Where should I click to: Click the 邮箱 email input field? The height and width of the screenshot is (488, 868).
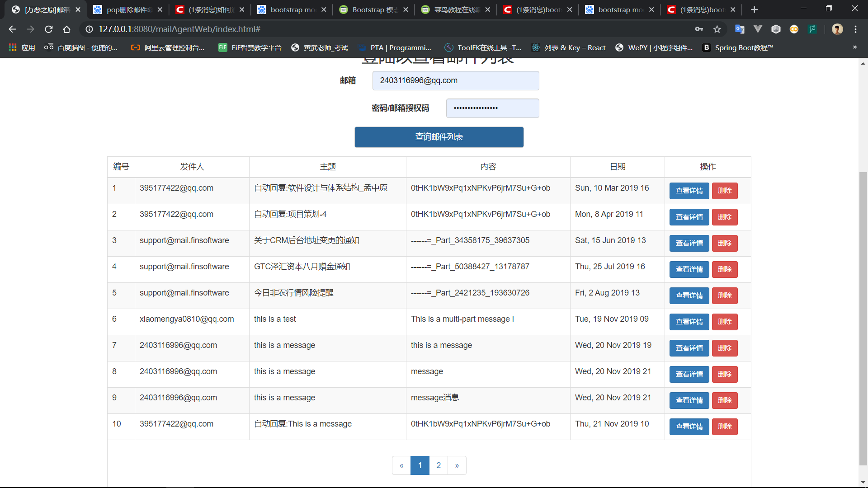click(455, 80)
